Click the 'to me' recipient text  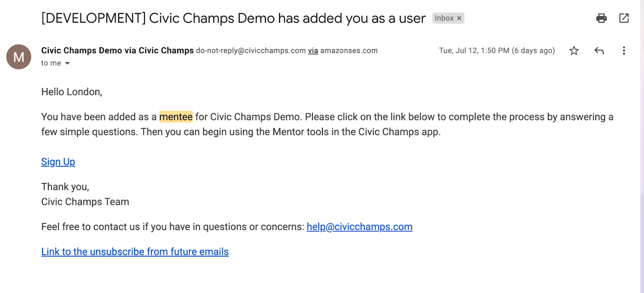pyautogui.click(x=51, y=63)
